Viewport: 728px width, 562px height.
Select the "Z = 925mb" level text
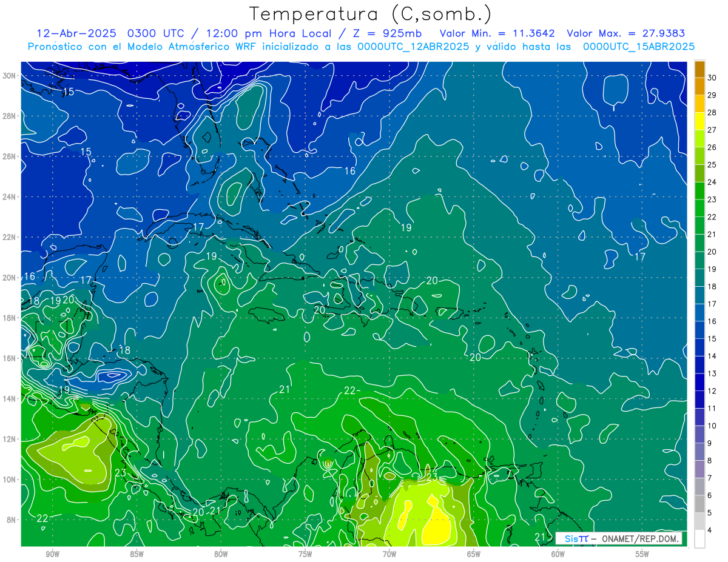(388, 33)
